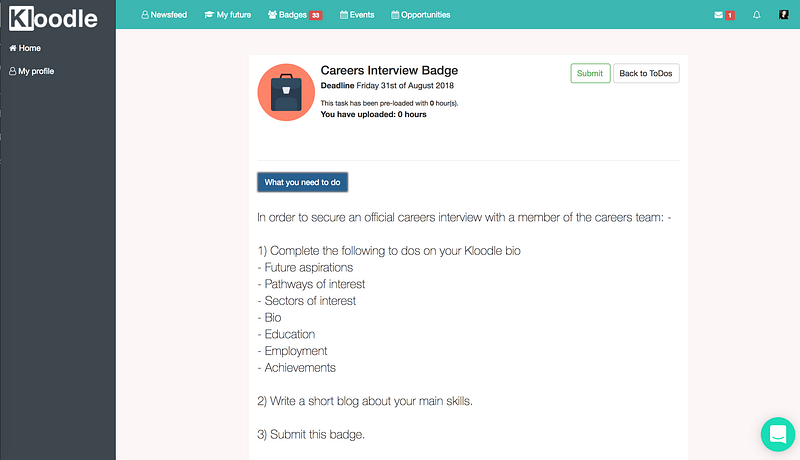Click the notifications bell icon
800x460 pixels.
pos(757,15)
